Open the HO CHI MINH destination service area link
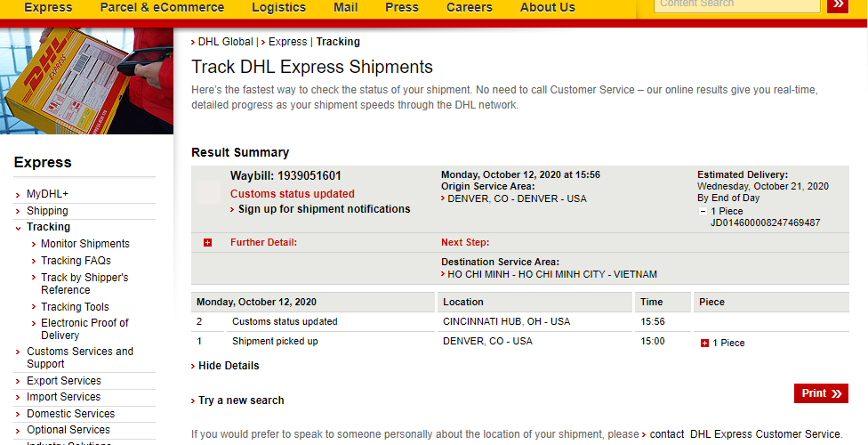The height and width of the screenshot is (445, 868). pyautogui.click(x=551, y=274)
